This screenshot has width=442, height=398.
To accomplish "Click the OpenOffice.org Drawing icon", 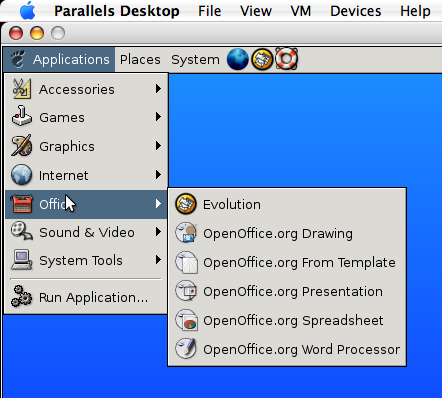I will click(186, 233).
